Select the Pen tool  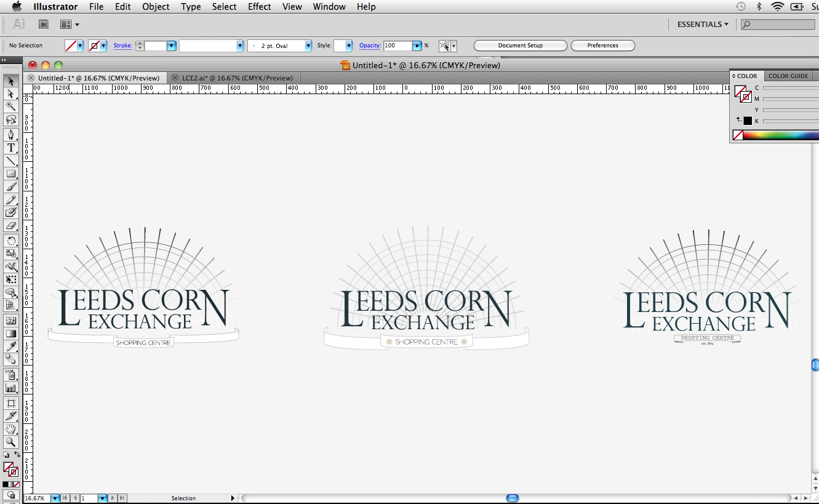pos(11,135)
